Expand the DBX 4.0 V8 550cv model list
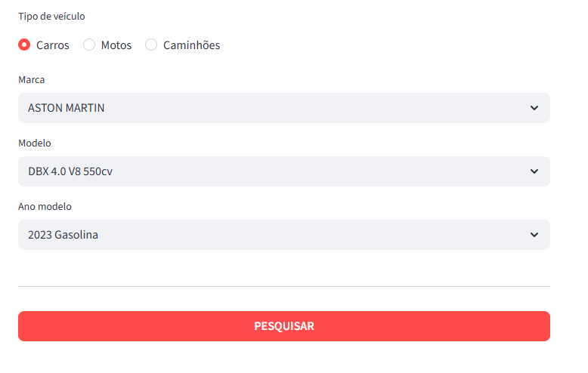The image size is (588, 373). (283, 171)
